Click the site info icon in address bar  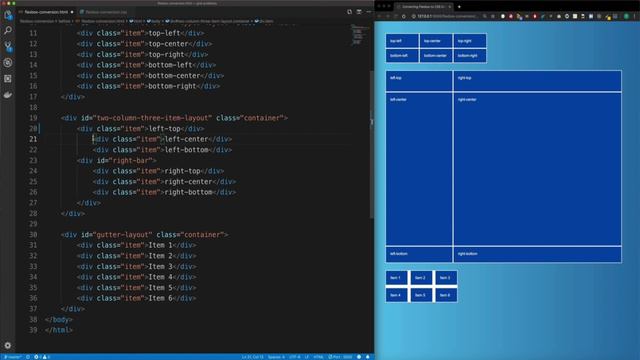(413, 16)
